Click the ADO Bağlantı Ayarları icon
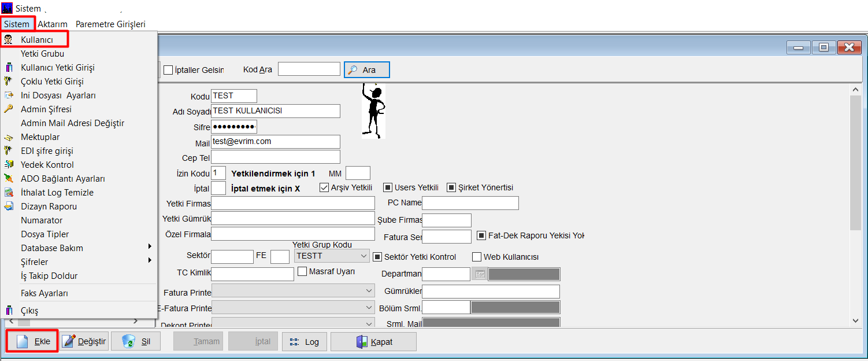868x361 pixels. pos(9,179)
